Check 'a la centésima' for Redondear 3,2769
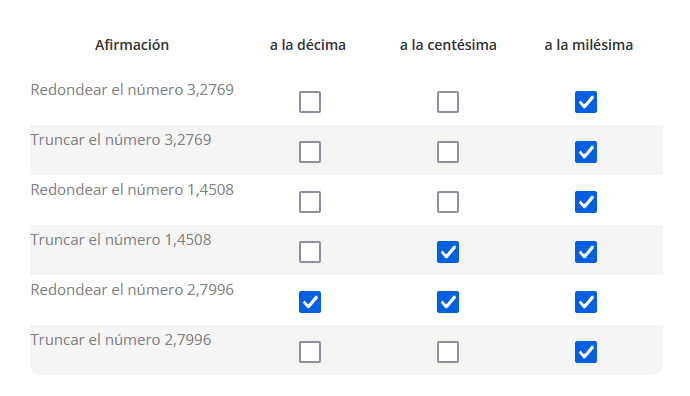This screenshot has width=690, height=396. 448,102
